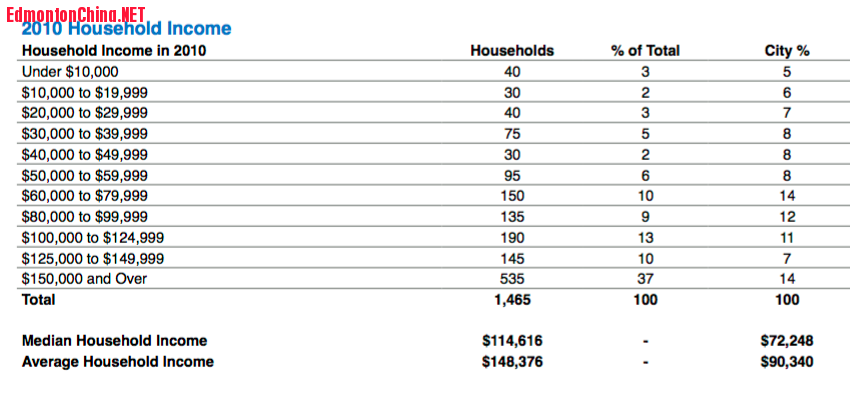Screen dimensions: 850x405
Task: Click the $100,000 to $124,999 row label
Action: [x=93, y=237]
